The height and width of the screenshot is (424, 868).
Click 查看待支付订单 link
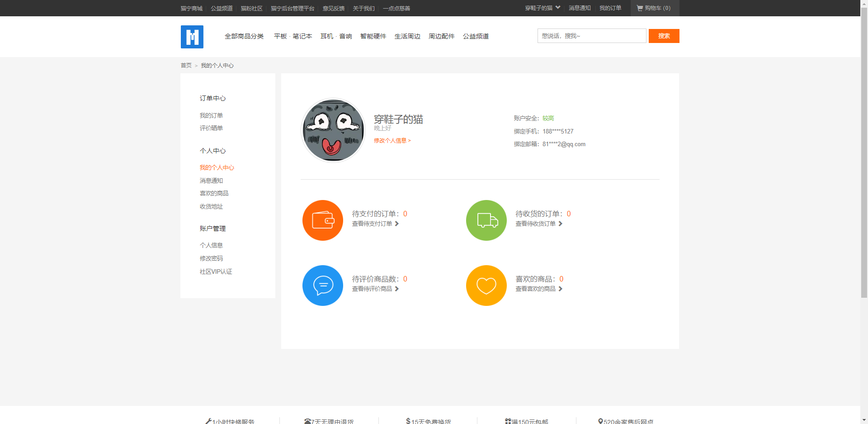click(372, 224)
